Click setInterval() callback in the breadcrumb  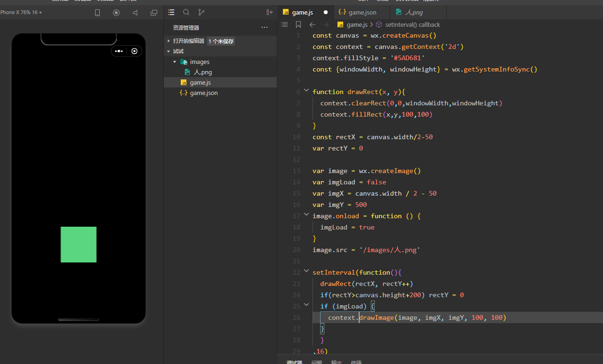coord(412,24)
